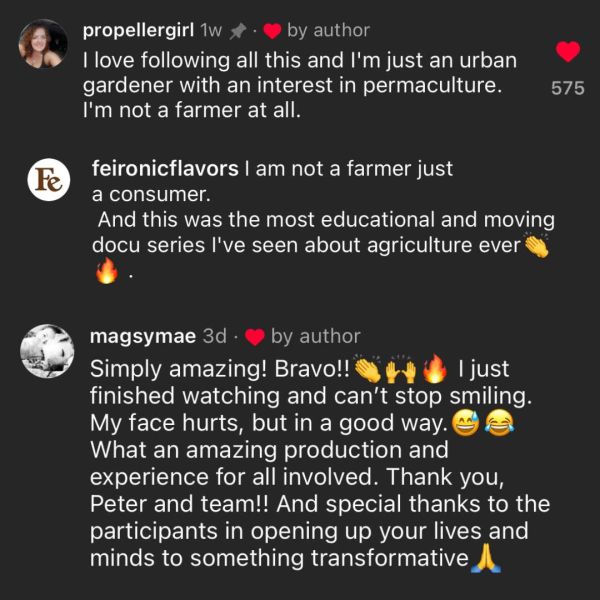
Task: Click the fire emoji in feironicflavors' comment
Action: click(x=106, y=272)
